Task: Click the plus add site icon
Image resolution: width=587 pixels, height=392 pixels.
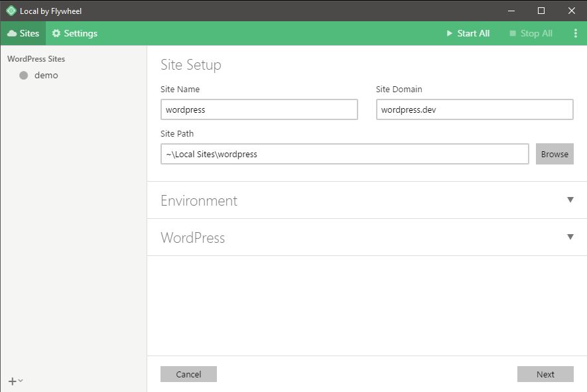Action: (13, 381)
